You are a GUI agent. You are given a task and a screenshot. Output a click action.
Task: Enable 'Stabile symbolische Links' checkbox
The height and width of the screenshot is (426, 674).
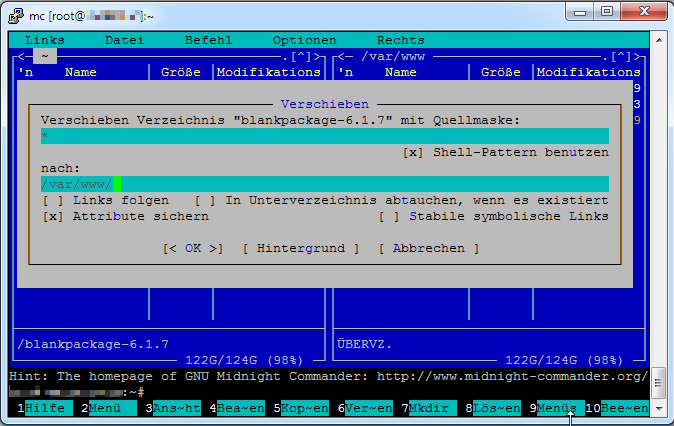tap(389, 216)
